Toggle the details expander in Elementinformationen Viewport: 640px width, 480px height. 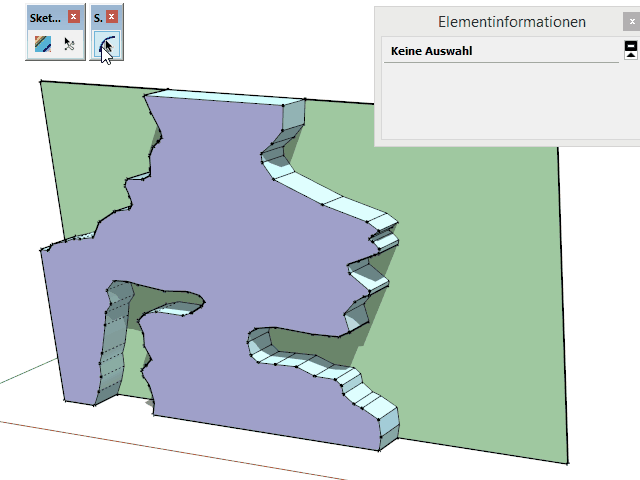point(630,49)
